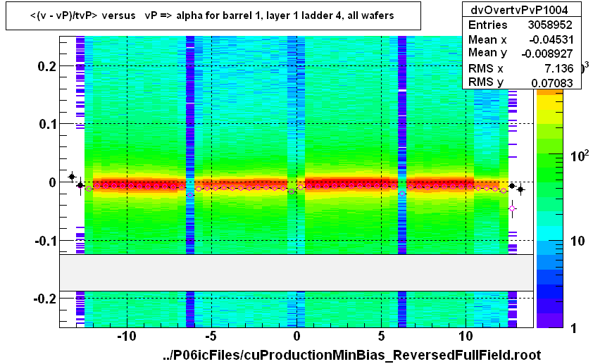Click the cyan band of the color palette

(x=549, y=232)
